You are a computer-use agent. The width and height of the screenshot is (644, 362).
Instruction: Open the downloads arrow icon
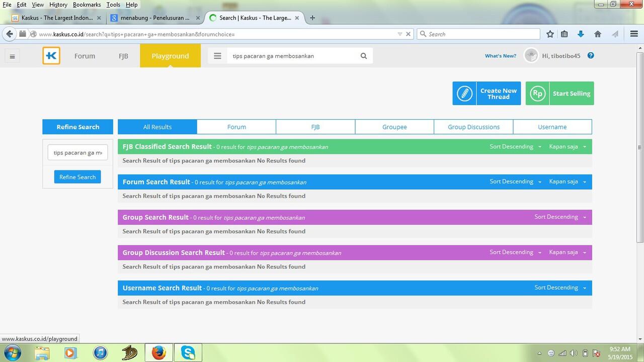point(581,34)
